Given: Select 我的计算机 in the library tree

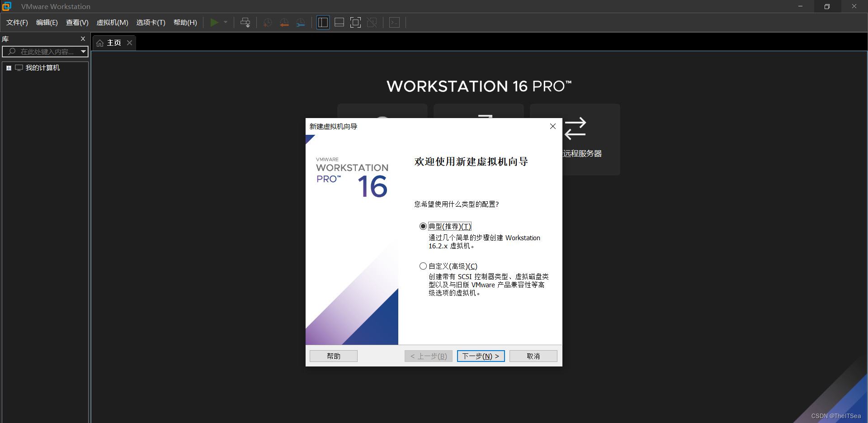Looking at the screenshot, I should coord(42,68).
